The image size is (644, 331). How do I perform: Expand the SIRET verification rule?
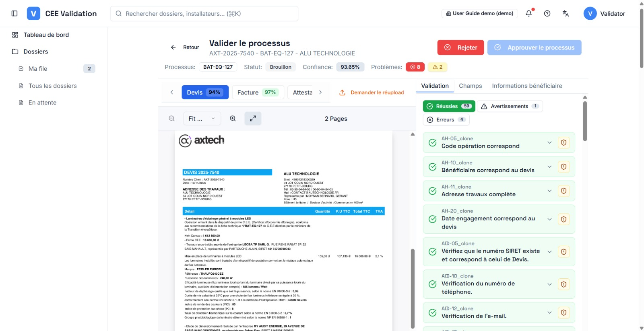(549, 252)
